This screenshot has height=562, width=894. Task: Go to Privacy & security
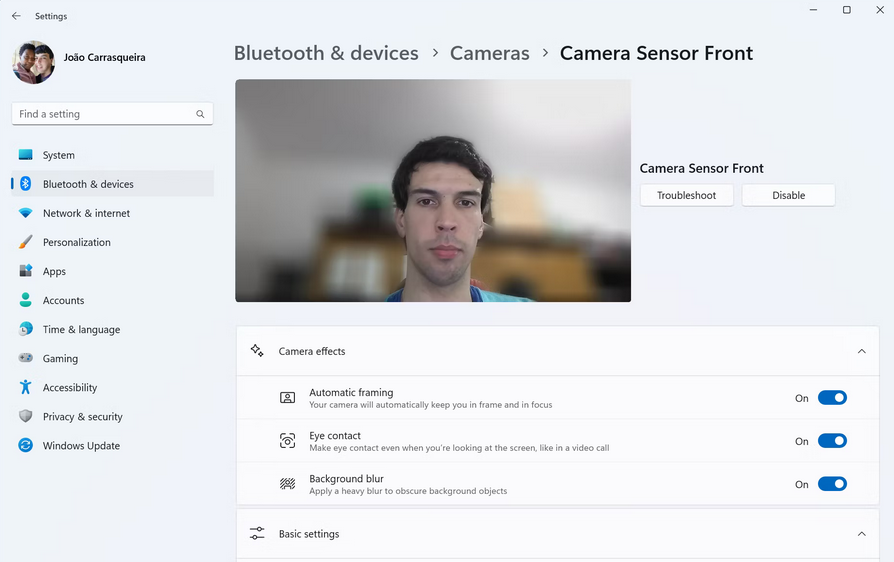(x=112, y=416)
